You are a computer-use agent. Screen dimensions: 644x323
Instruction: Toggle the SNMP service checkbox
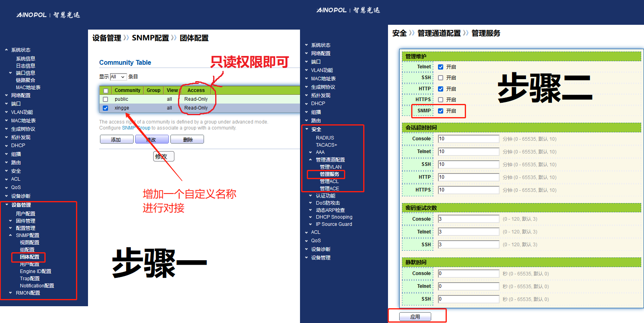tap(440, 111)
